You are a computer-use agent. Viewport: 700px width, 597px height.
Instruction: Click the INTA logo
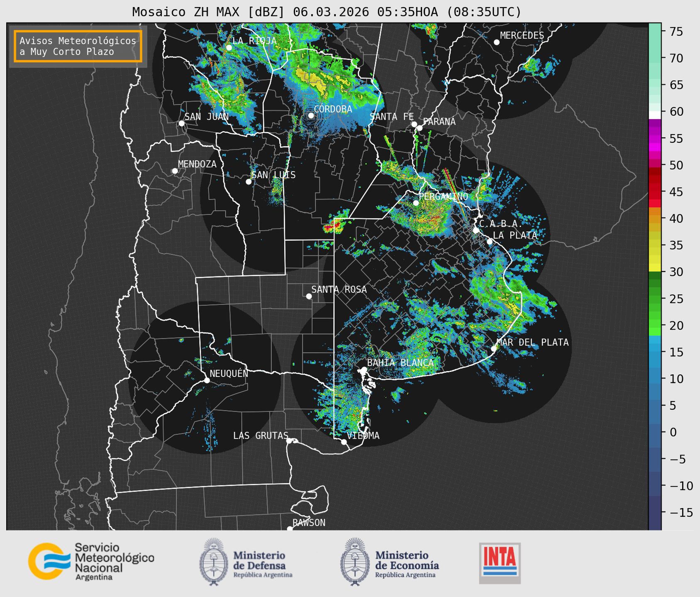tap(500, 563)
